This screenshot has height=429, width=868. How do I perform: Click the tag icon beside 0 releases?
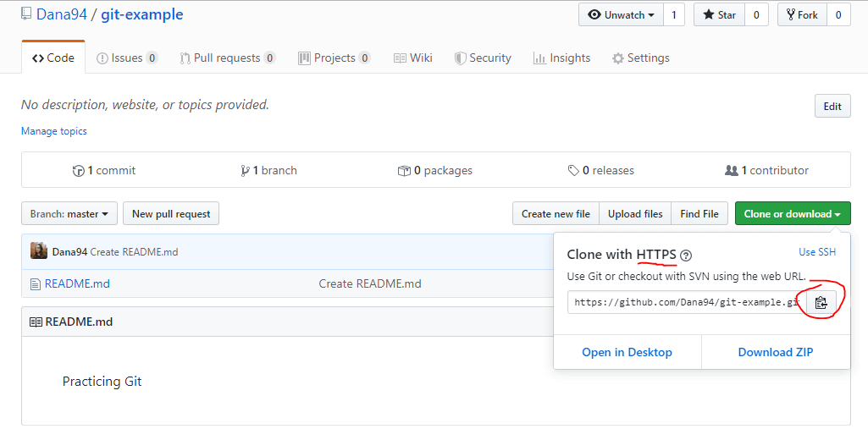(573, 171)
